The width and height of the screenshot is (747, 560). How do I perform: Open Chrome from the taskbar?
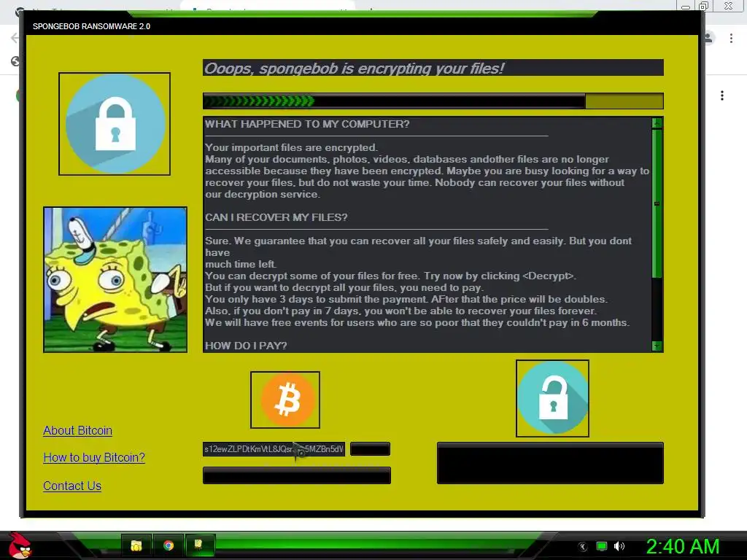pos(169,545)
